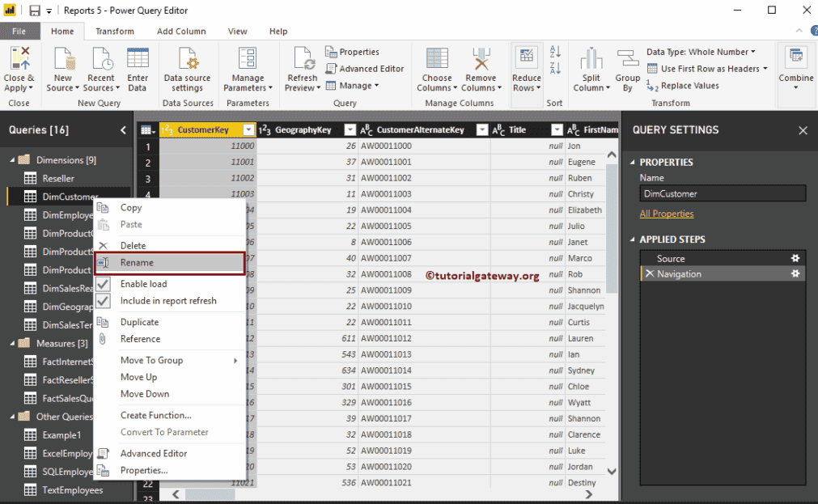Click the Group By icon

pos(627,69)
